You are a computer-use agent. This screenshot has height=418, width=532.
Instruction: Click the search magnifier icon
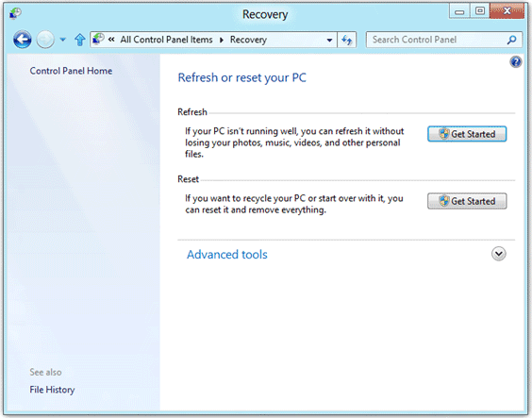pyautogui.click(x=511, y=40)
